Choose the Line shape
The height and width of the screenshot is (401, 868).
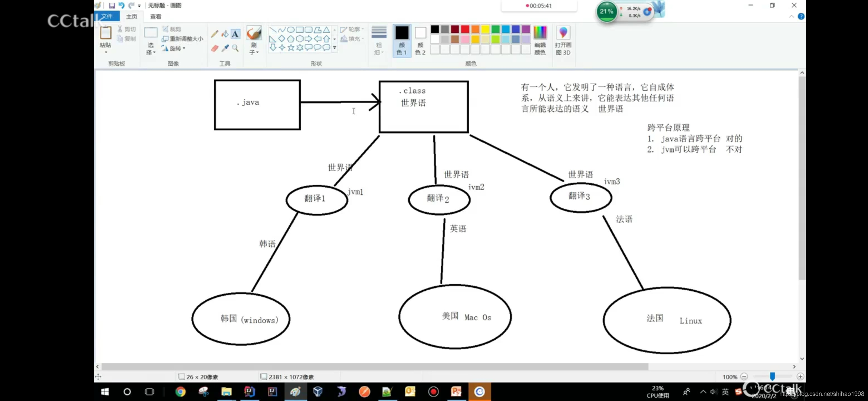[273, 30]
